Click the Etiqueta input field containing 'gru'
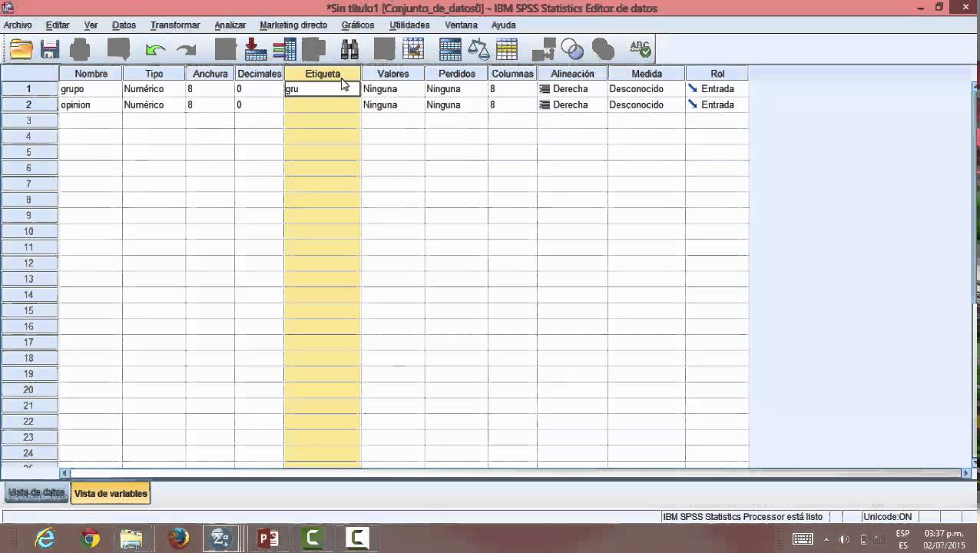This screenshot has height=553, width=980. [x=322, y=89]
